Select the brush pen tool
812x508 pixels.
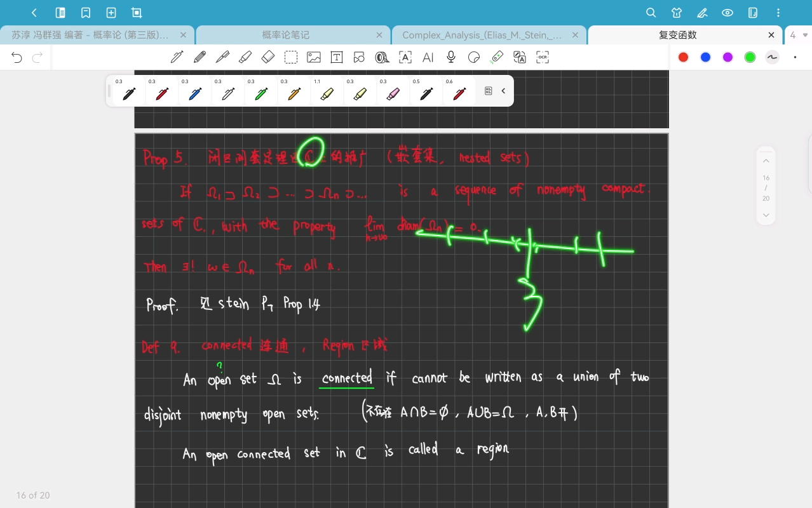pos(222,57)
